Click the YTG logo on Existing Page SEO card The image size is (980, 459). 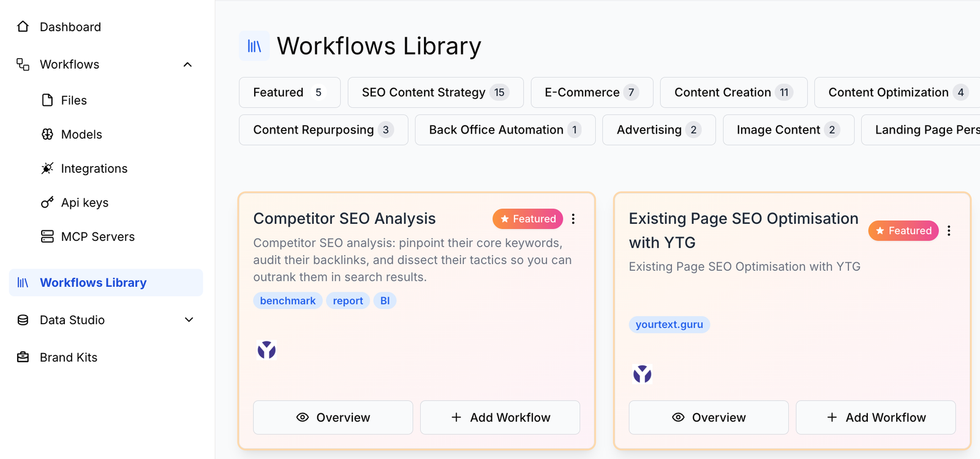point(642,374)
